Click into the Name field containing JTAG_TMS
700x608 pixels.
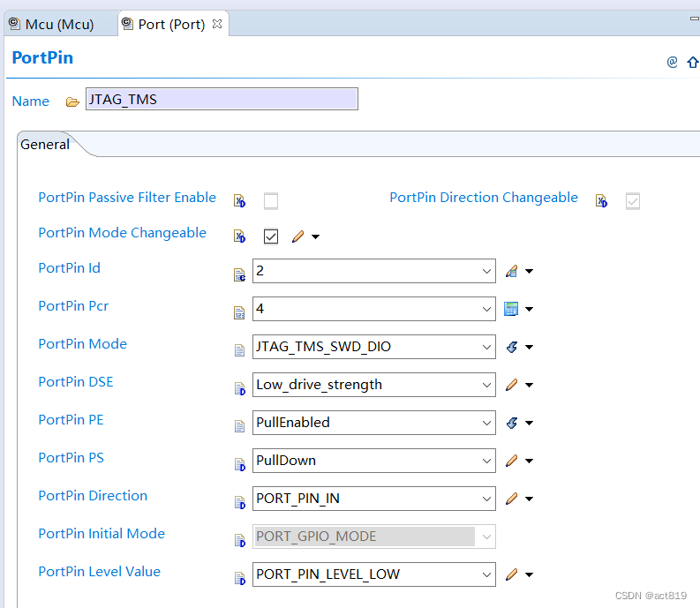click(x=221, y=100)
